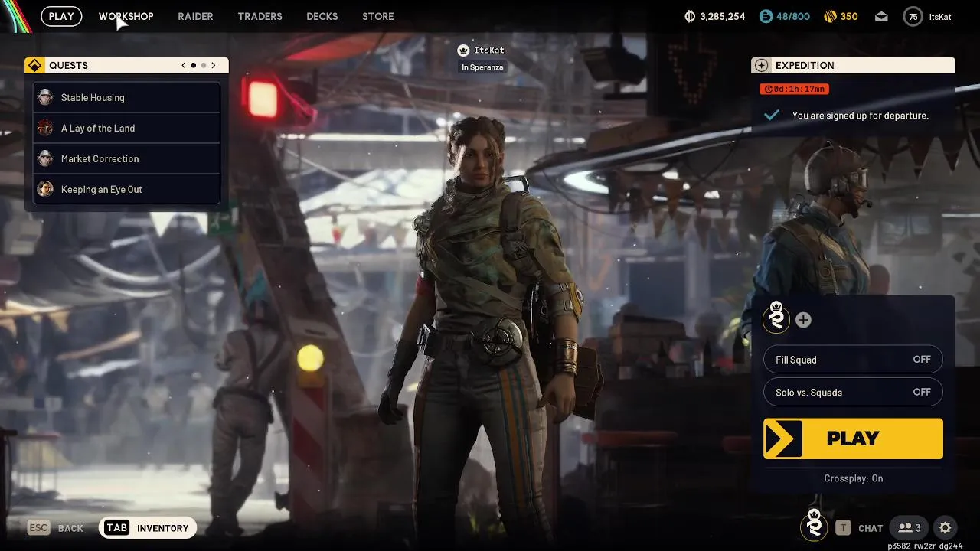
Task: Click the signed up for departure checkmark
Action: pyautogui.click(x=772, y=115)
